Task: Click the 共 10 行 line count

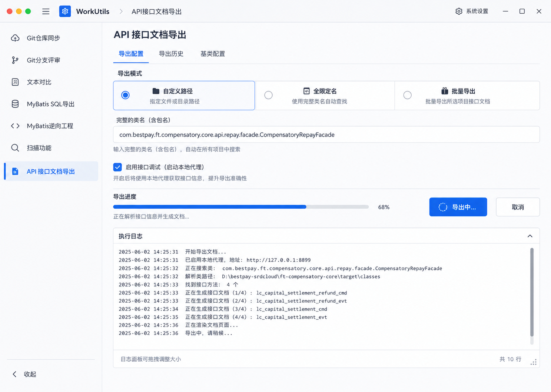Action: (510, 359)
